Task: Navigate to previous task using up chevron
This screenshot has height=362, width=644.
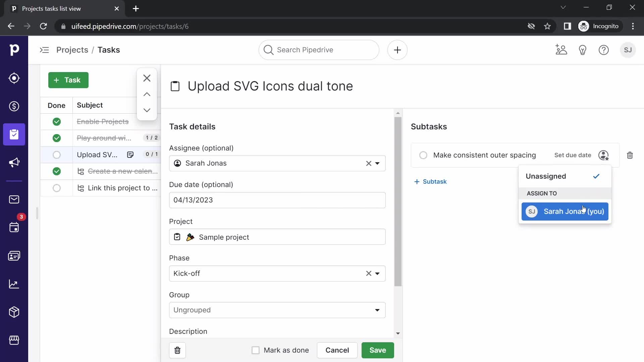Action: (147, 95)
